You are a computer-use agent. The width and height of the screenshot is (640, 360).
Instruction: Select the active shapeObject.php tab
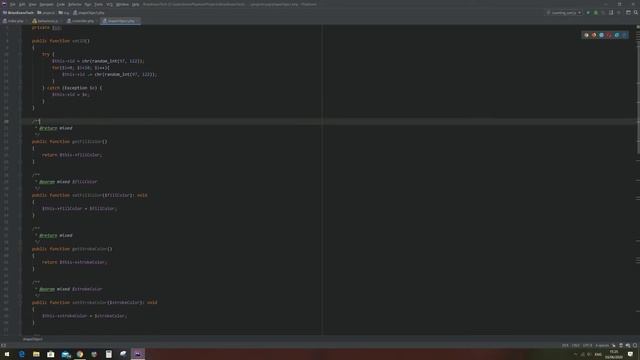[x=121, y=21]
